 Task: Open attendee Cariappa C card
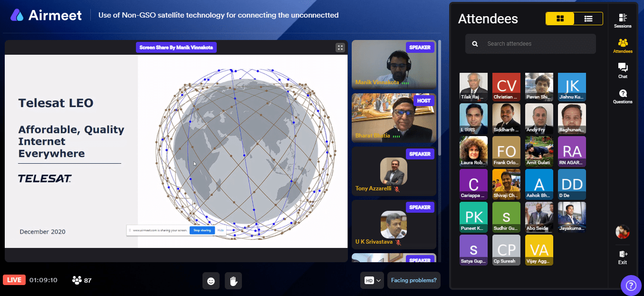point(473,184)
